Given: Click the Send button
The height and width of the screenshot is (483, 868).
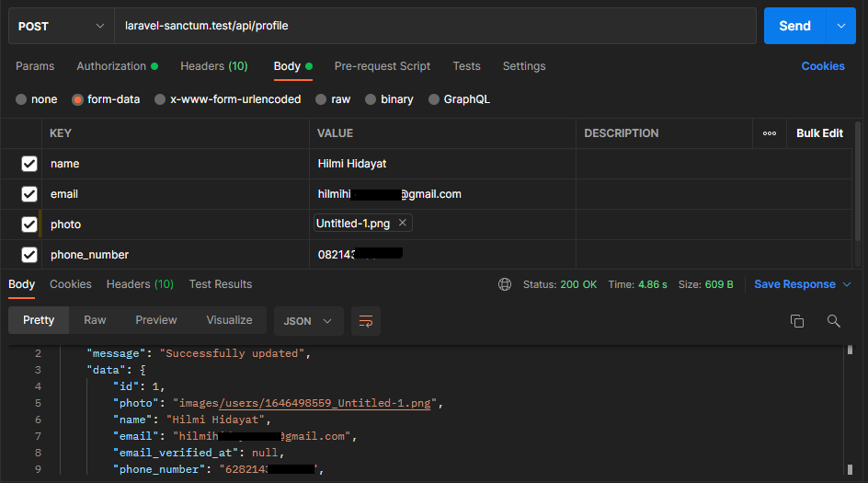Looking at the screenshot, I should pos(794,26).
